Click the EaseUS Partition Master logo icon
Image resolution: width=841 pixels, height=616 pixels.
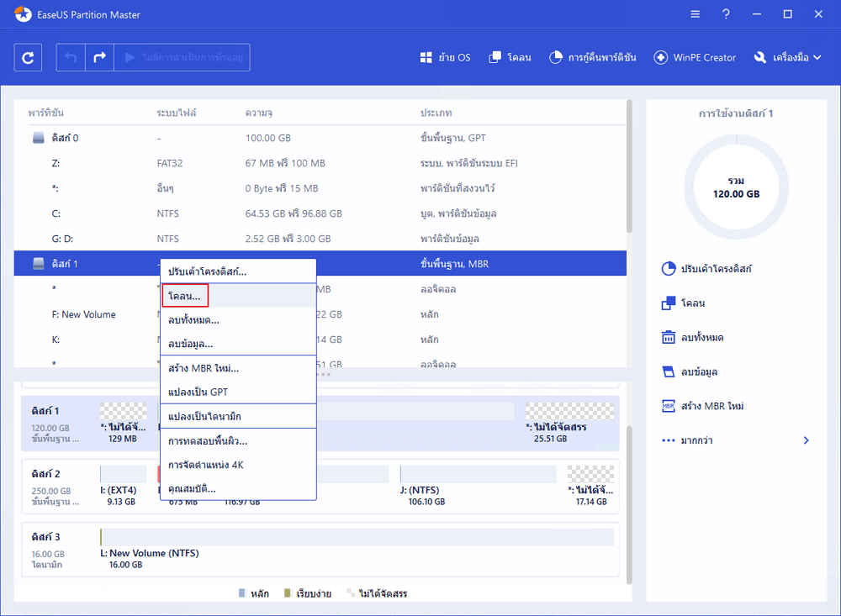pyautogui.click(x=23, y=14)
